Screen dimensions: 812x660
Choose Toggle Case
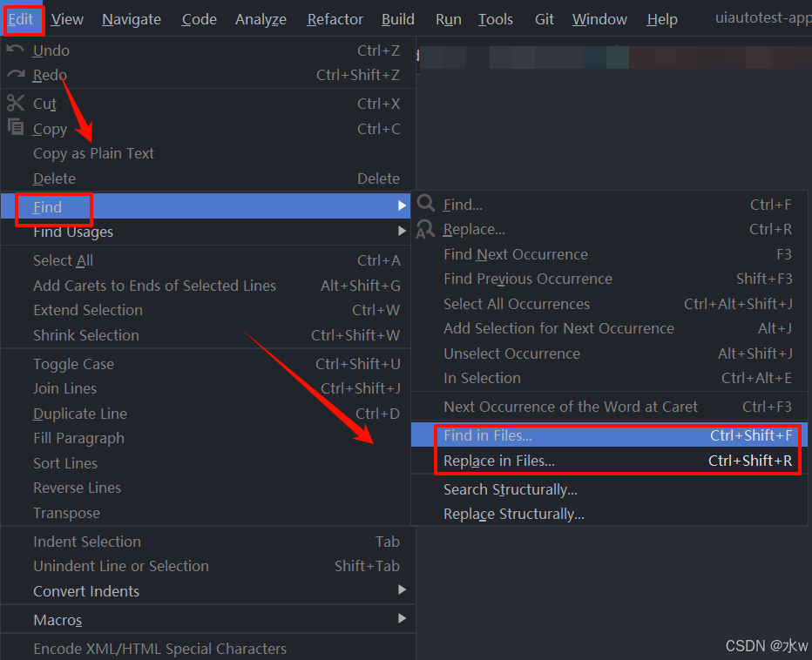click(x=207, y=364)
